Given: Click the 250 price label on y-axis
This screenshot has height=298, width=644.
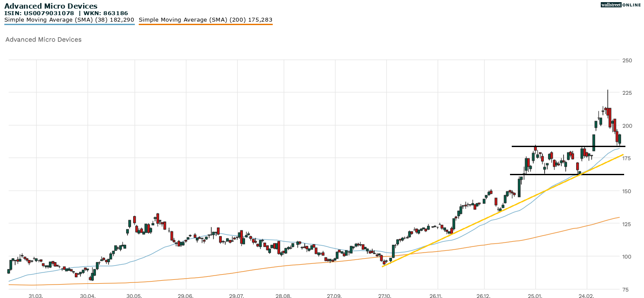Looking at the screenshot, I should tap(627, 60).
